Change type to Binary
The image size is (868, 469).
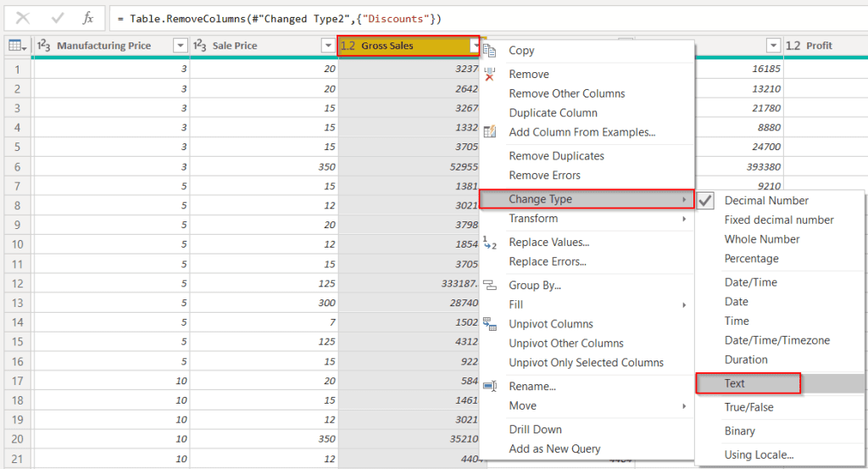(x=739, y=432)
